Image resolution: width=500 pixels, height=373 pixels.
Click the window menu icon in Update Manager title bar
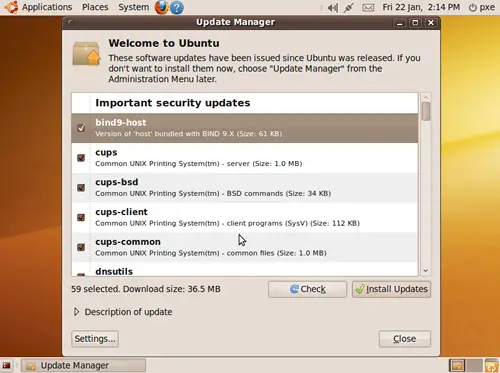tap(70, 22)
